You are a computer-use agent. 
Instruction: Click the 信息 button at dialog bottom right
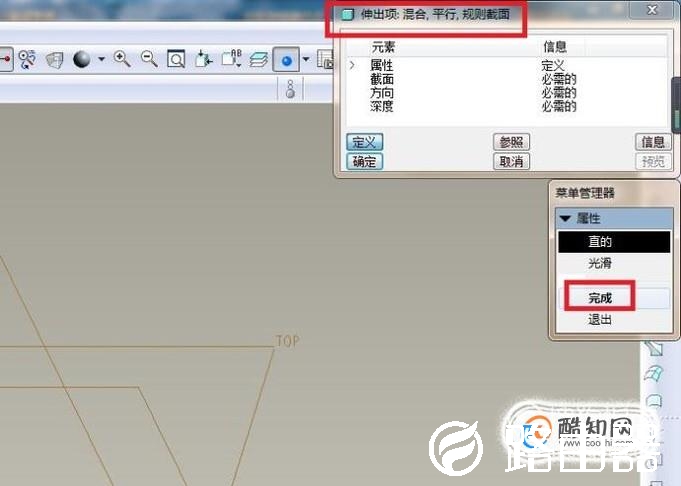coord(653,142)
